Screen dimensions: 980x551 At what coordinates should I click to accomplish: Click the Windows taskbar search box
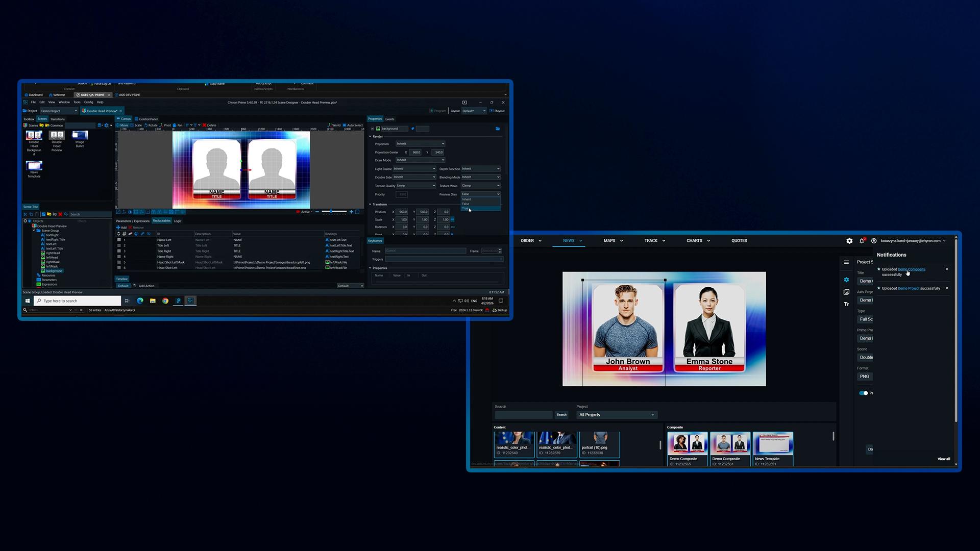click(x=78, y=301)
